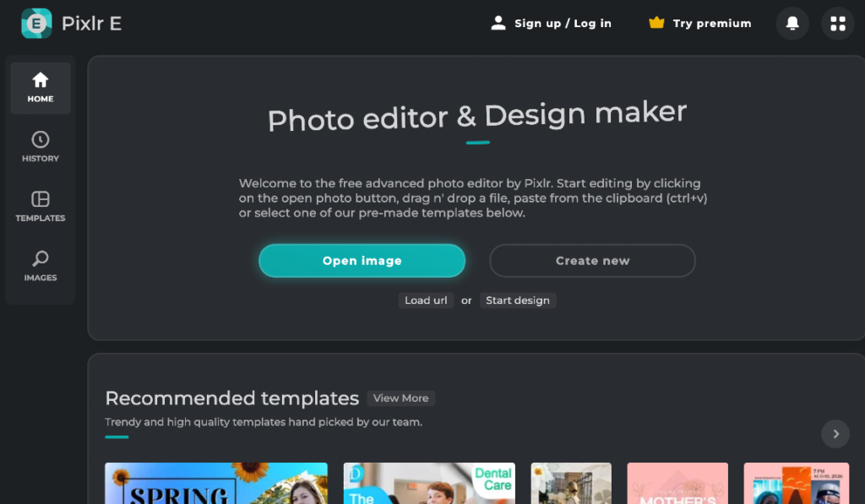865x504 pixels.
Task: Open an image with the Open image button
Action: coord(362,260)
